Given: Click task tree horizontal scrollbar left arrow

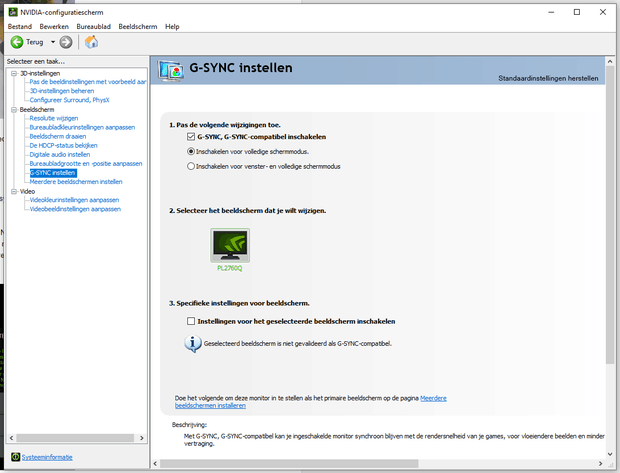Looking at the screenshot, I should (x=11, y=438).
